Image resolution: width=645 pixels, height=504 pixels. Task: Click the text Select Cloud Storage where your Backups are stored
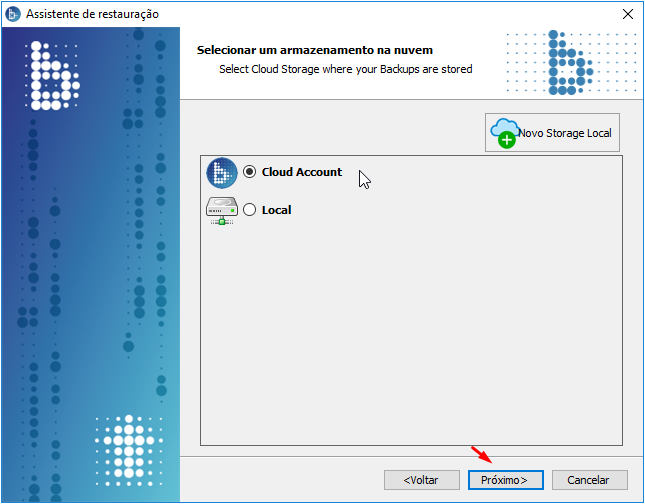tap(346, 69)
